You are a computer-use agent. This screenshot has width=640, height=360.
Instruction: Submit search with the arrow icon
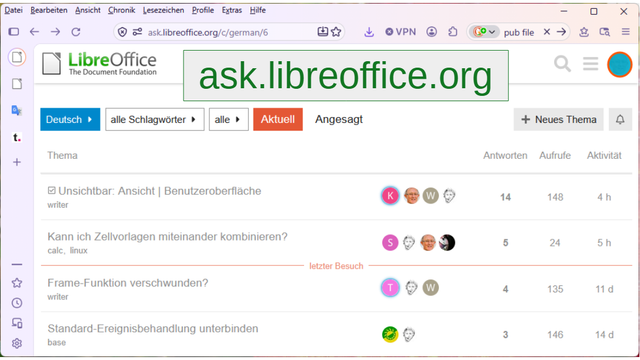point(562,32)
